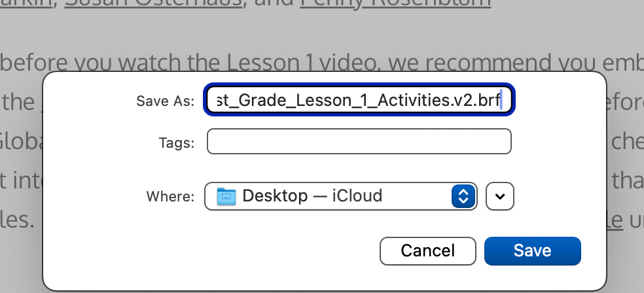The image size is (644, 293).
Task: Click the Save As filename field
Action: point(359,100)
